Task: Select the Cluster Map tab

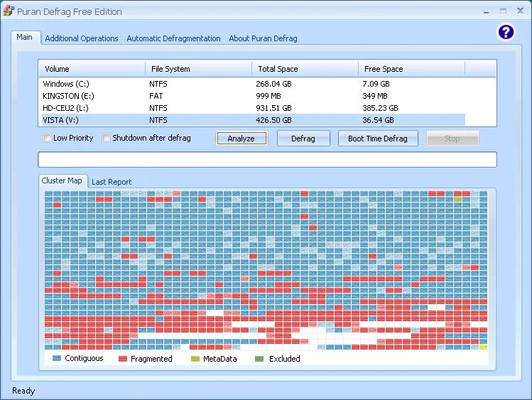Action: tap(62, 181)
